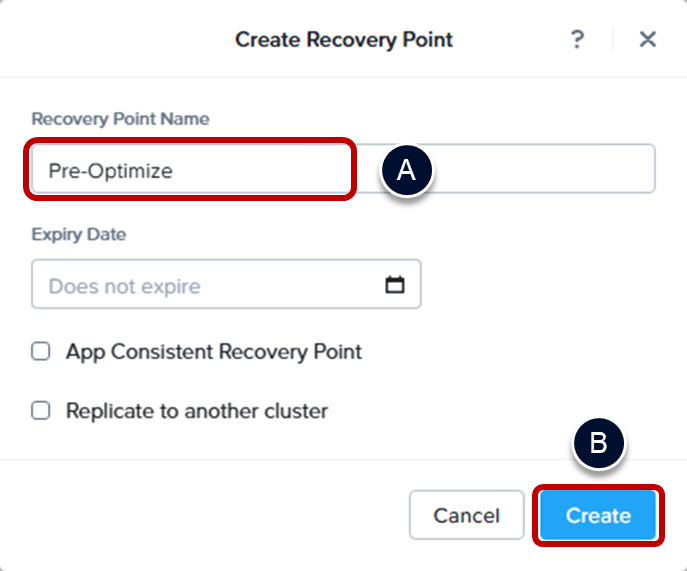
Task: Focus the Expiry Date field showing Does not expire
Action: coord(200,285)
